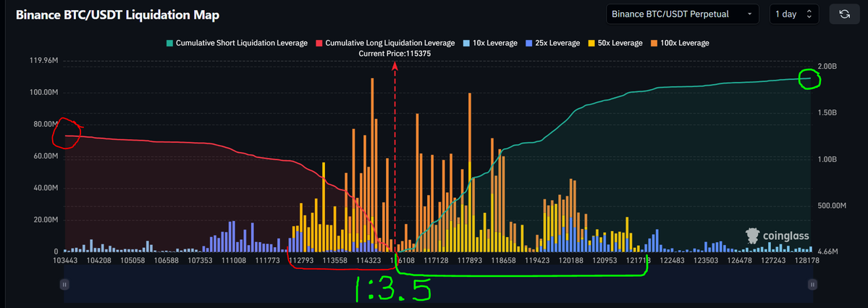Screen dimensions: 868x308
Task: Toggle the 25x Leverage legend series
Action: (x=552, y=43)
